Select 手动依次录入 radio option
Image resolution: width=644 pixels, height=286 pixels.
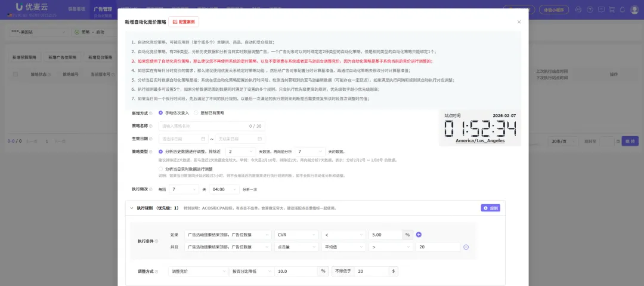tap(161, 113)
